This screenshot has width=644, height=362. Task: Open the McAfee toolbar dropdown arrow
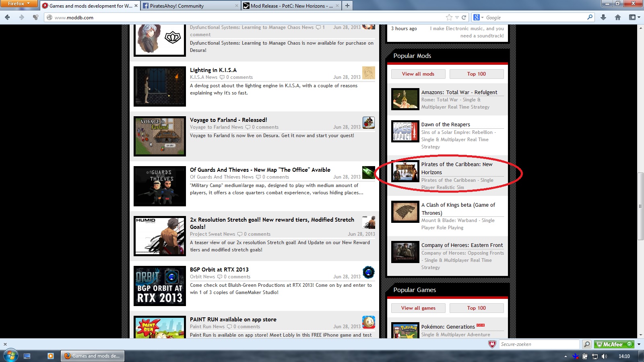pos(638,344)
